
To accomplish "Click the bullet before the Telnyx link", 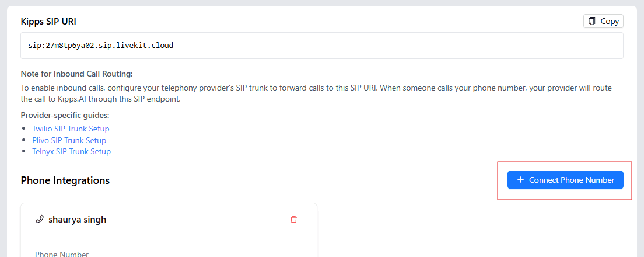I will tap(24, 151).
